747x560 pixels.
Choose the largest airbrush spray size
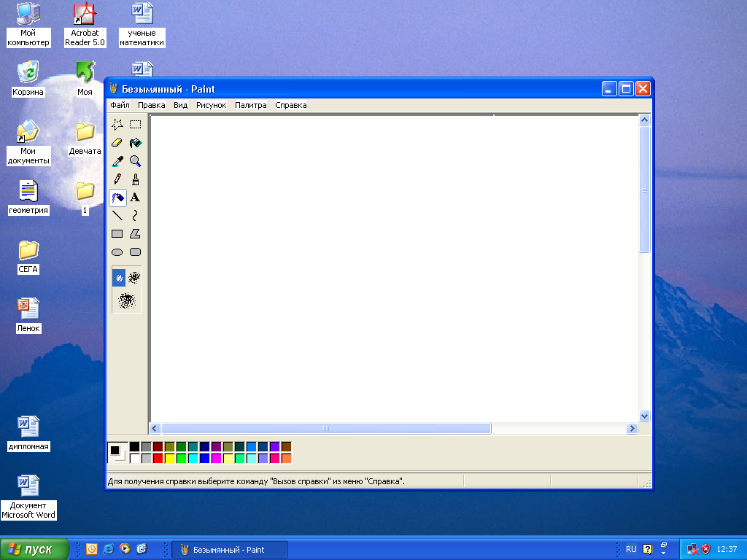pyautogui.click(x=127, y=300)
